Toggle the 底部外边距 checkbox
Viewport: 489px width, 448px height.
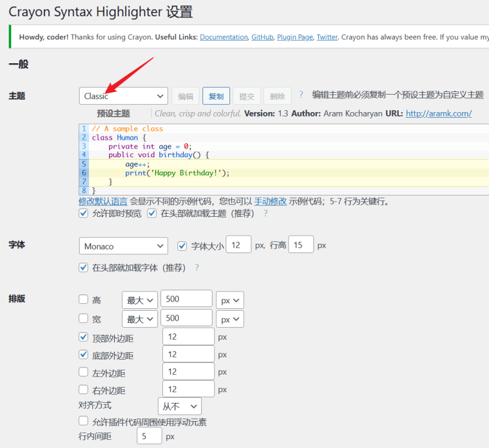[x=83, y=355]
